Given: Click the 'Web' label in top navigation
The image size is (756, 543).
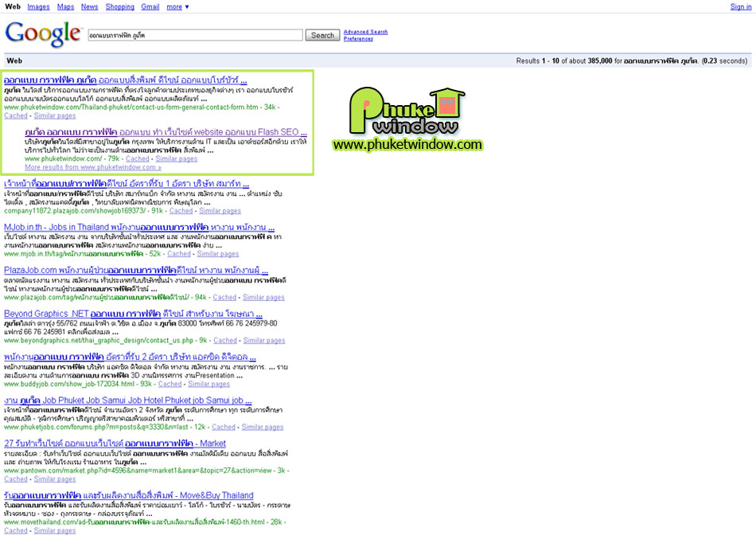Looking at the screenshot, I should (x=13, y=6).
